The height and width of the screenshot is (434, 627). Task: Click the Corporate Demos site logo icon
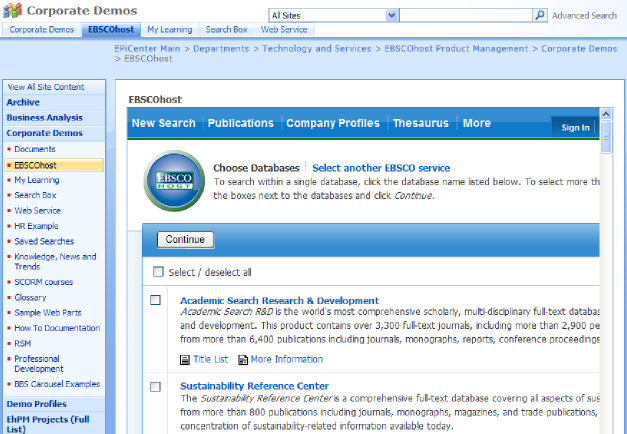[x=12, y=10]
